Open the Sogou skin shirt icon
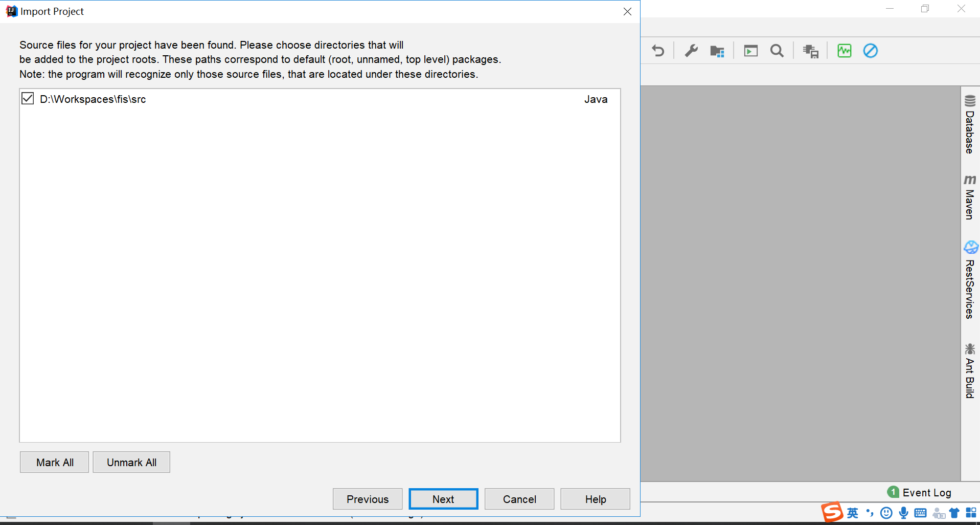 (954, 513)
